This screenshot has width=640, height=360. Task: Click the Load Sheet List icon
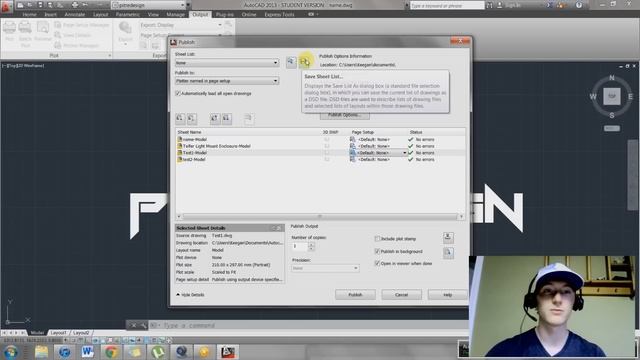(x=291, y=62)
